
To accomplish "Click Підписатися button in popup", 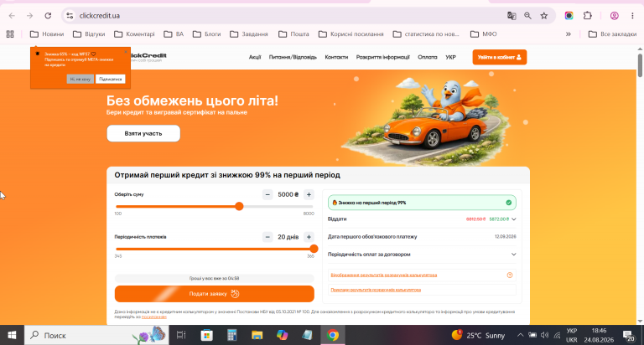I will pos(111,80).
